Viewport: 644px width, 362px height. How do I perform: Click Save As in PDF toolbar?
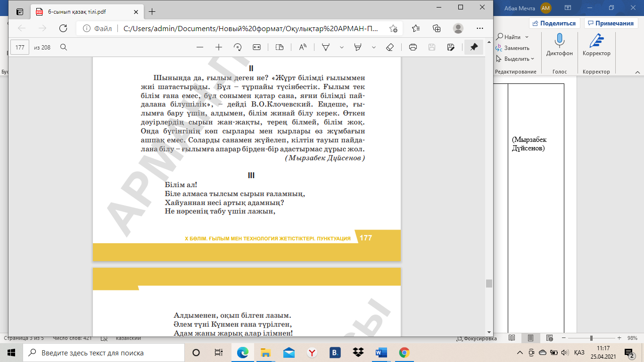click(x=451, y=47)
